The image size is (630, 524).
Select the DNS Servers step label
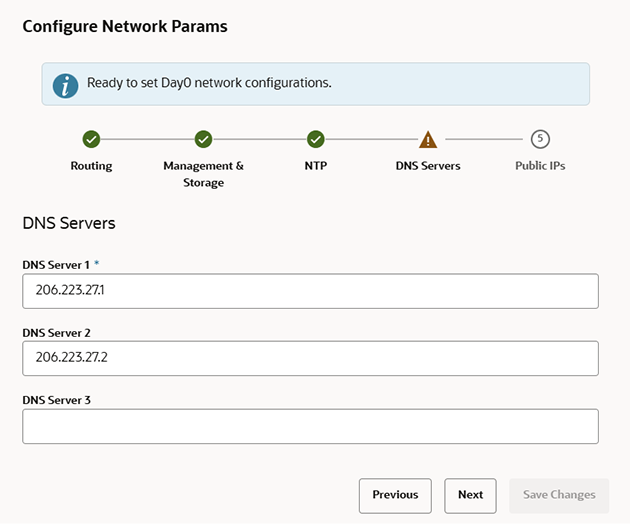click(428, 166)
